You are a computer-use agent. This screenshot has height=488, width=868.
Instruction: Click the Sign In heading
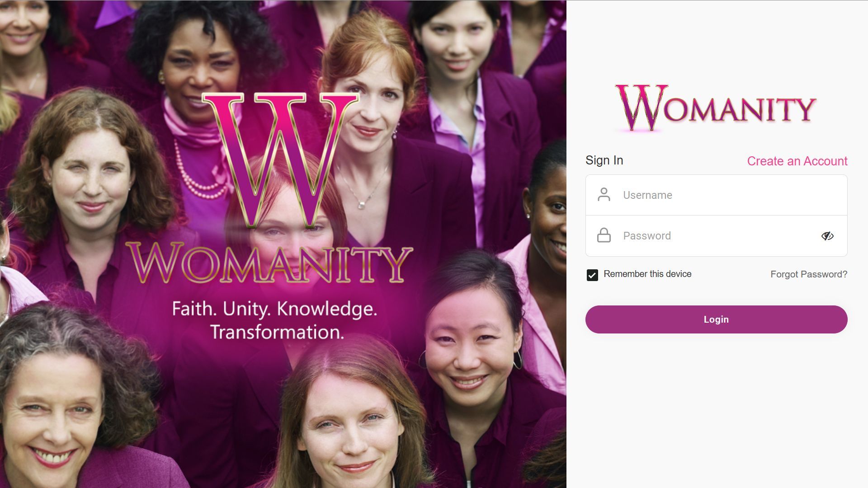[x=604, y=160]
